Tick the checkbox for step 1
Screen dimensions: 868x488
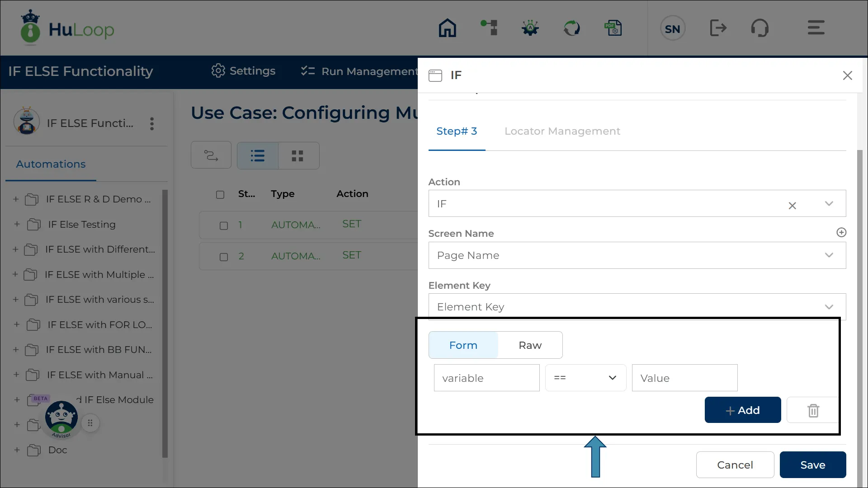pos(224,225)
